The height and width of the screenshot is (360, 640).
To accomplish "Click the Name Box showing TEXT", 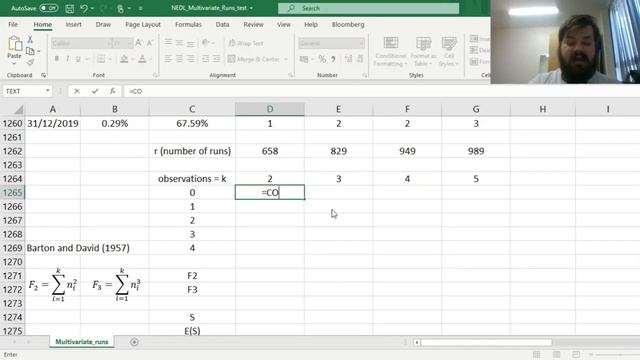I will (x=27, y=91).
